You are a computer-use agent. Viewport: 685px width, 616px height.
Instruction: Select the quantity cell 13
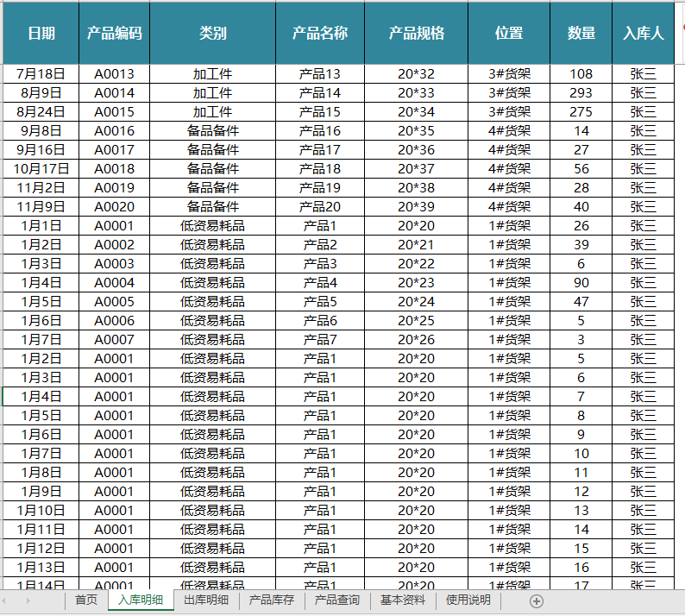click(581, 511)
